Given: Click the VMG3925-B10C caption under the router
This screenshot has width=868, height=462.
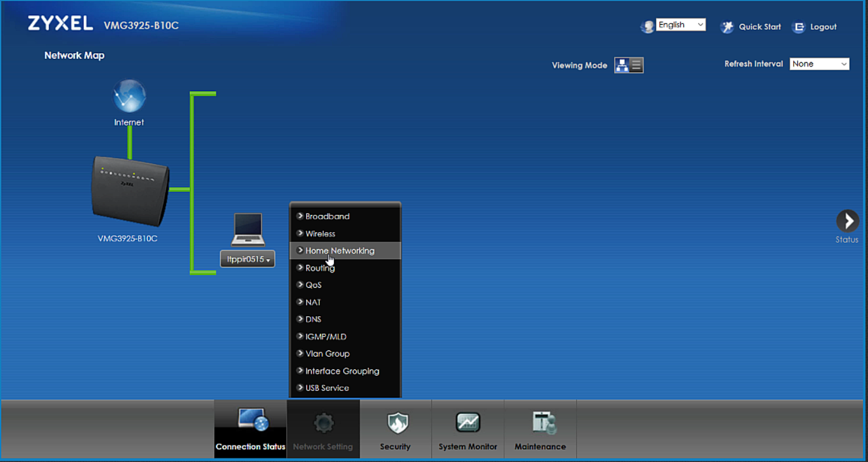Looking at the screenshot, I should (x=127, y=239).
